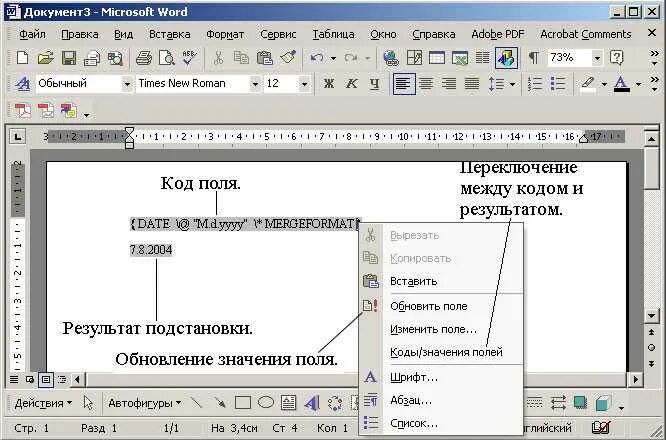Align text left
Viewport: 666px width, 440px height.
(x=404, y=84)
